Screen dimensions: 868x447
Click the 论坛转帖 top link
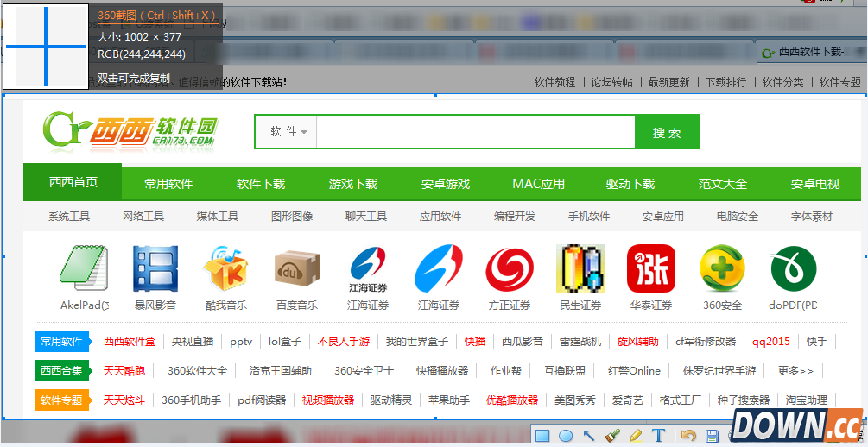(x=611, y=83)
